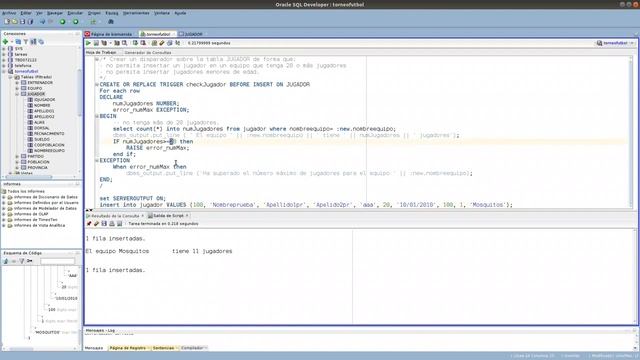The image size is (640, 360).
Task: Open the Ayuda menu
Action: point(180,13)
